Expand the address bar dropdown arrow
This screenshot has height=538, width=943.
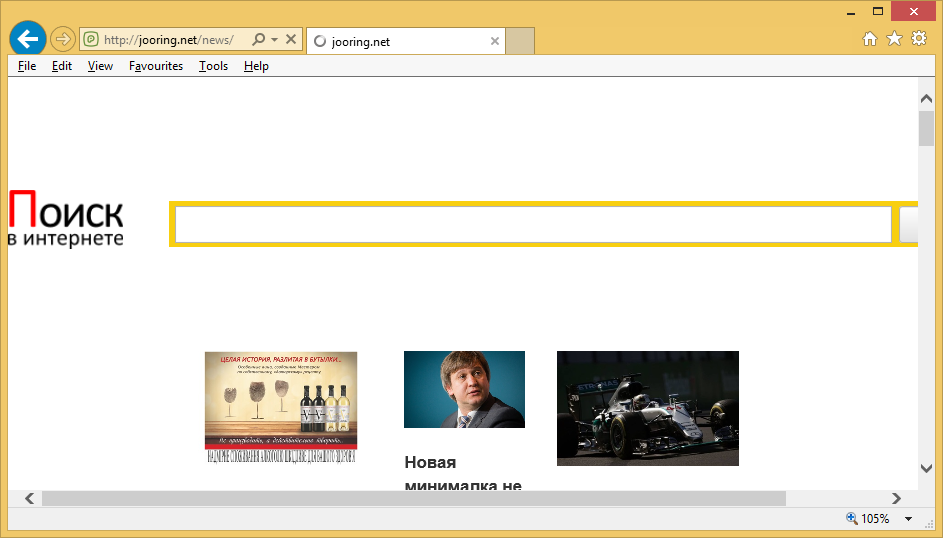[274, 40]
